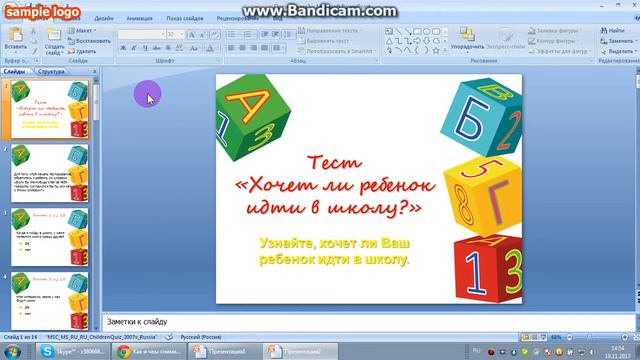Click the Вставить paste icon
Screen dimensions: 640x360
[x=16, y=35]
